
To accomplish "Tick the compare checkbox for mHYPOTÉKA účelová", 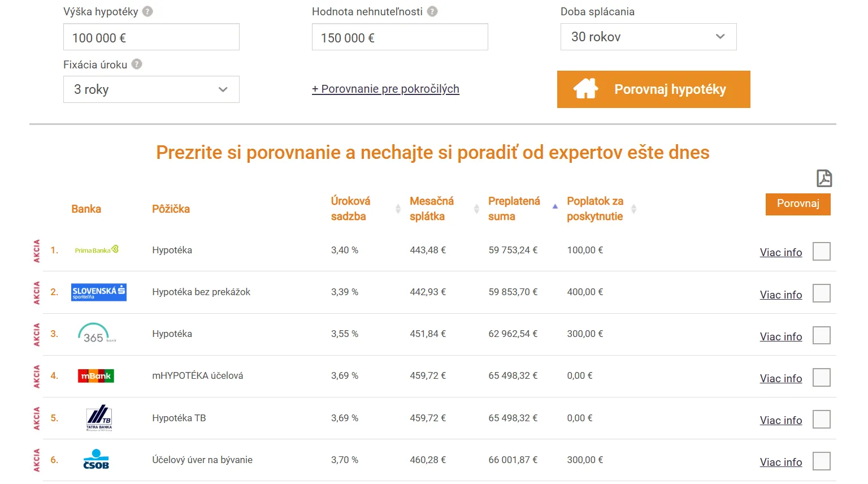I will (x=822, y=377).
